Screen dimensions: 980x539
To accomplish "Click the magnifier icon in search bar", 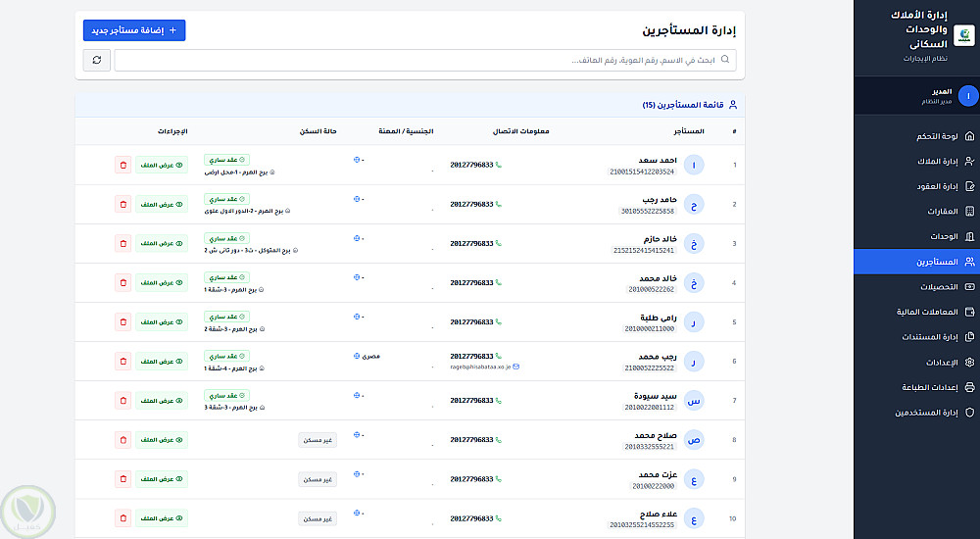I will click(x=726, y=61).
